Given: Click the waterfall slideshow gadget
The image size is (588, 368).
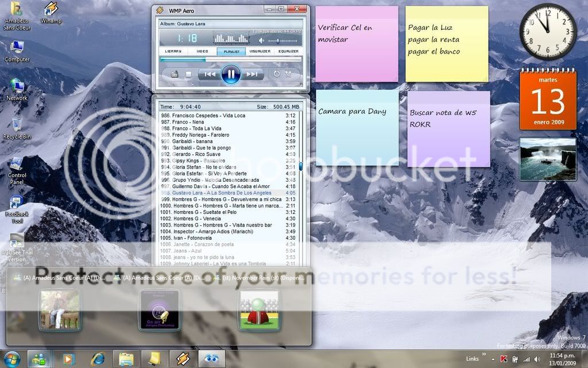Looking at the screenshot, I should 547,159.
